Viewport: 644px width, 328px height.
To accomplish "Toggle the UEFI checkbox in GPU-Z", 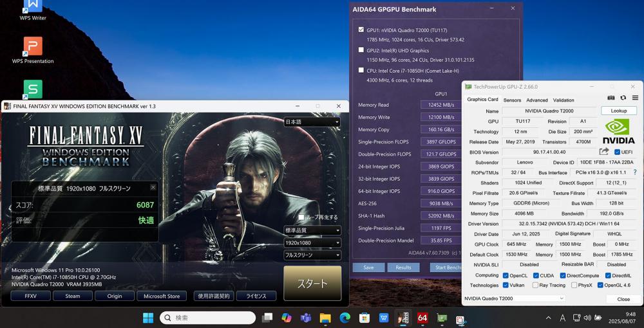I will click(x=617, y=152).
